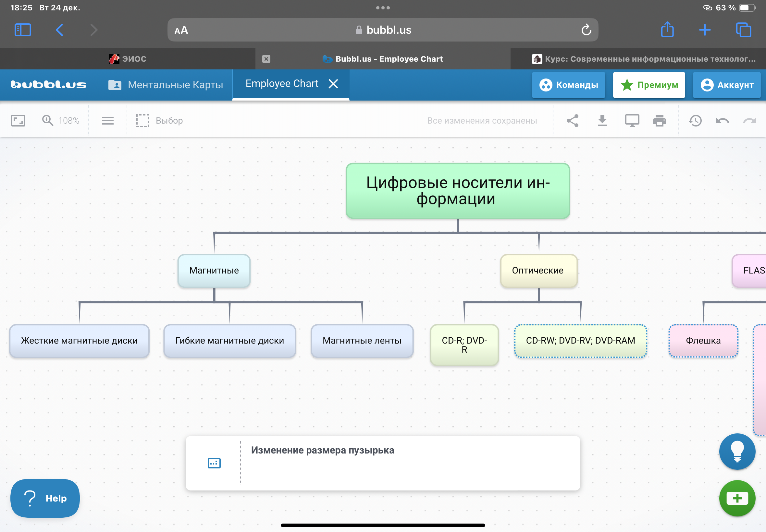Toggle the Выбор selection mode
766x532 pixels.
tap(159, 121)
